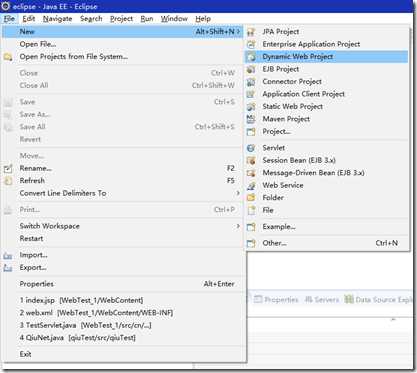
Task: Open the Run menu
Action: coord(147,19)
